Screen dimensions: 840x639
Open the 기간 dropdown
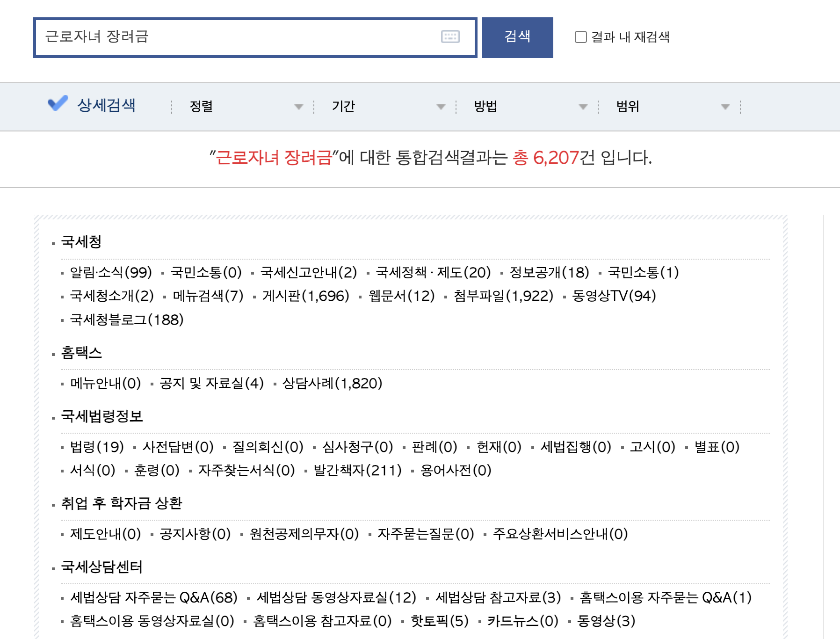click(389, 107)
